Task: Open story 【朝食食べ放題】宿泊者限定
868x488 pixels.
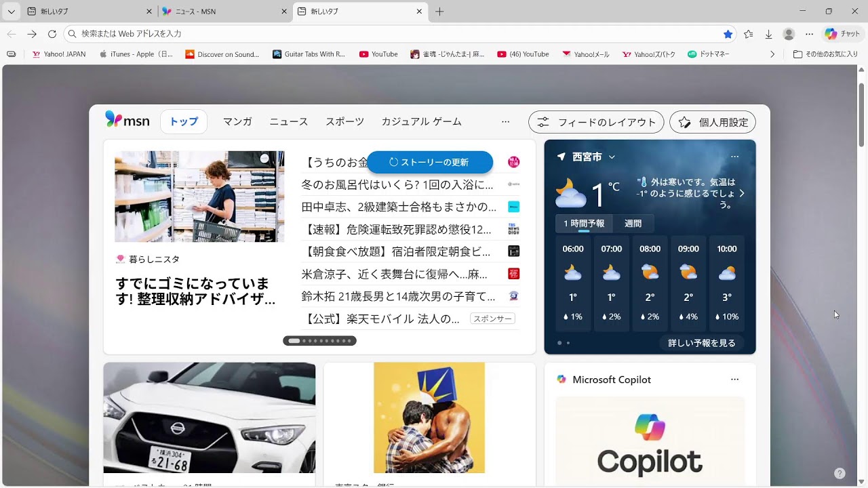Action: pyautogui.click(x=396, y=251)
